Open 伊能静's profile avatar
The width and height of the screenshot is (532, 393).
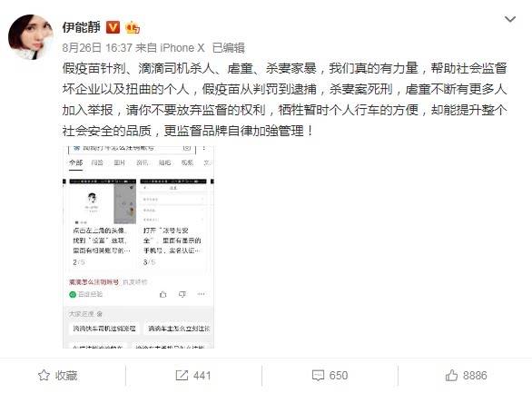point(31,37)
